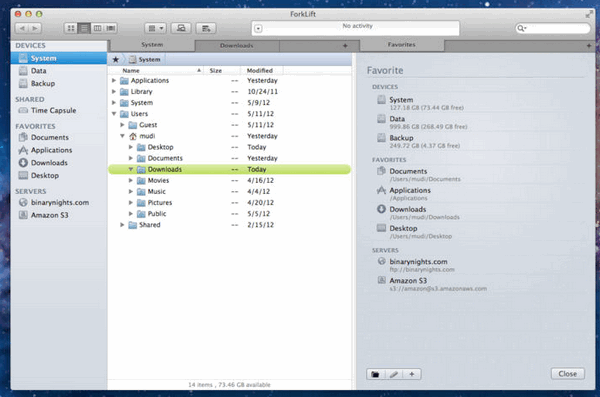Image resolution: width=600 pixels, height=397 pixels.
Task: Select Documents folder in file list
Action: [229, 158]
